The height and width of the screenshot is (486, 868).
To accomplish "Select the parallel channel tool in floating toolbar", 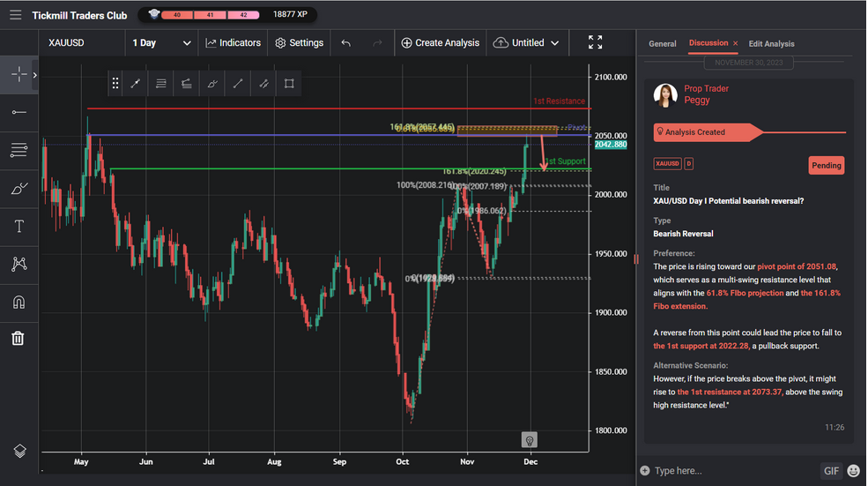I will click(263, 84).
